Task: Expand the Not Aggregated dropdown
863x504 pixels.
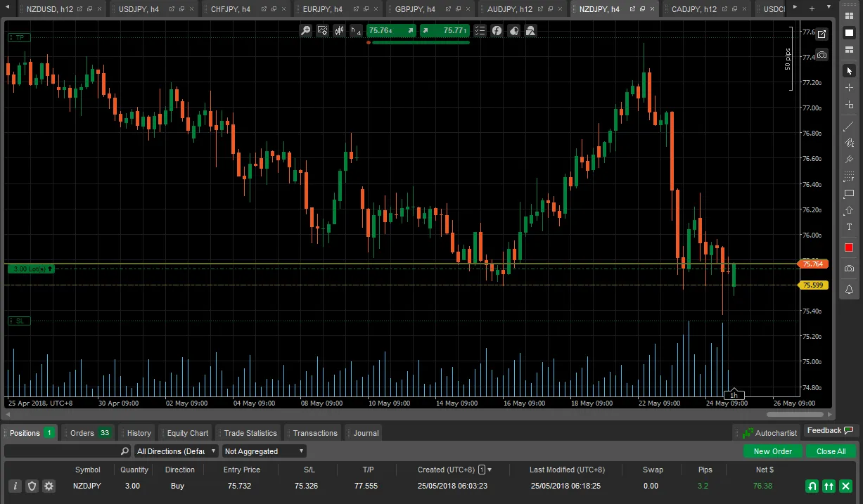Action: pos(264,451)
